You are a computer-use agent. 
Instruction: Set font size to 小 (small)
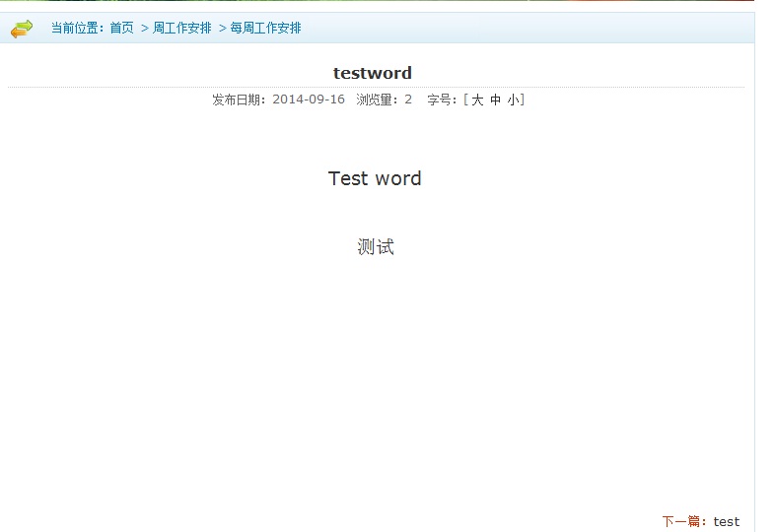click(513, 100)
